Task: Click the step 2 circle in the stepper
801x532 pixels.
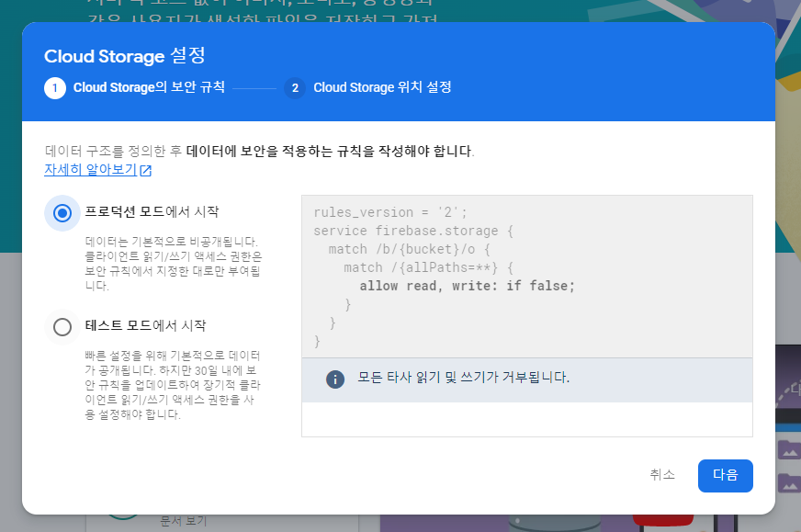Action: tap(295, 88)
